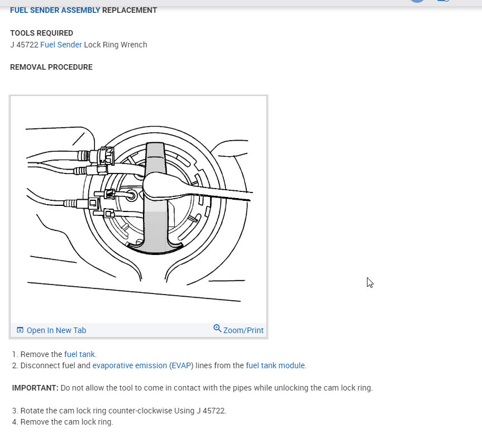The width and height of the screenshot is (482, 448).
Task: Click step 4 'Remove the cam lock ring'
Action: 63,422
